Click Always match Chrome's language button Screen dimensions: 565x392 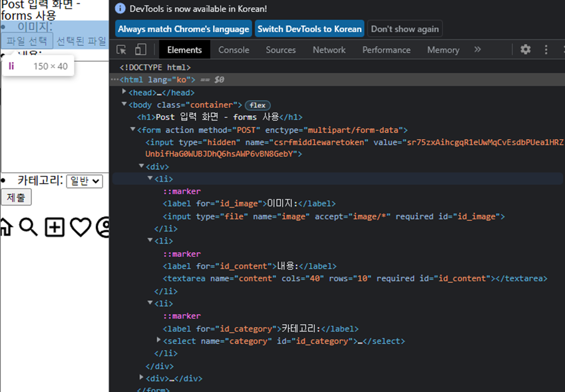click(184, 29)
